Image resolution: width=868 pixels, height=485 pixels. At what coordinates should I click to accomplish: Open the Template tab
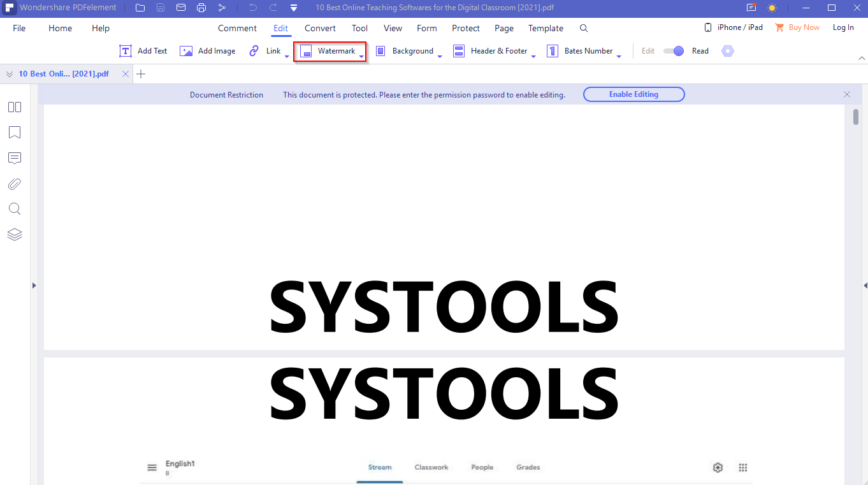[x=546, y=28]
